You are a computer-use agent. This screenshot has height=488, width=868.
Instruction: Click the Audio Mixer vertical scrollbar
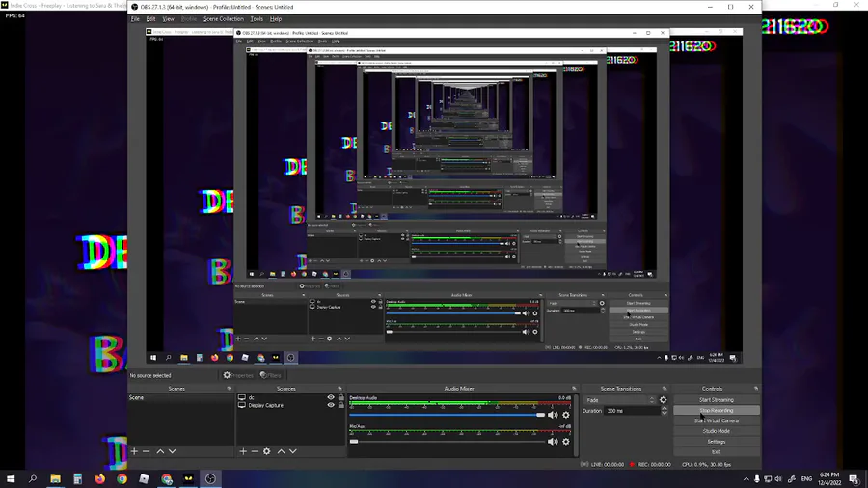pos(576,425)
